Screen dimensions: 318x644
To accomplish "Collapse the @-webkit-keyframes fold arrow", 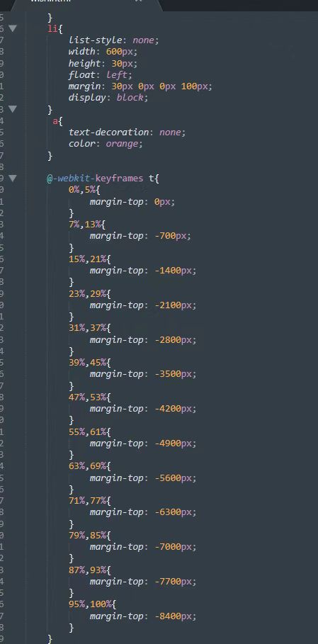I will pyautogui.click(x=13, y=178).
